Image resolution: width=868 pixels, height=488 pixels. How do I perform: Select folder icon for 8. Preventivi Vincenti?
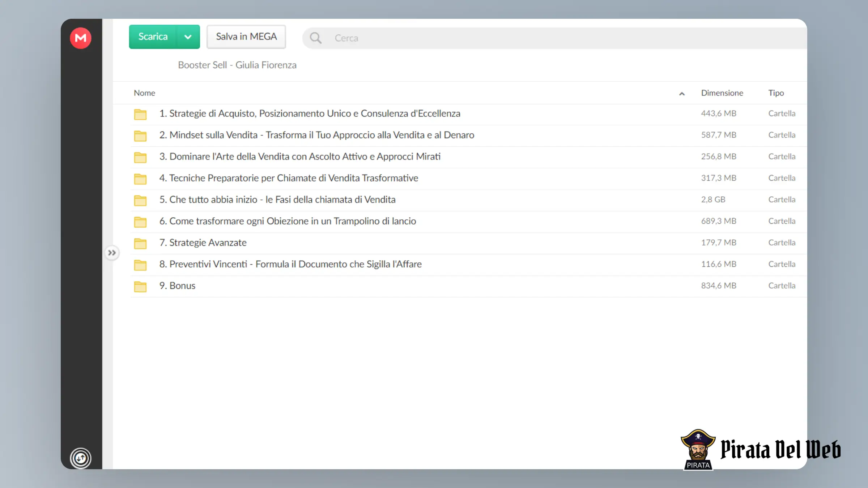(140, 265)
